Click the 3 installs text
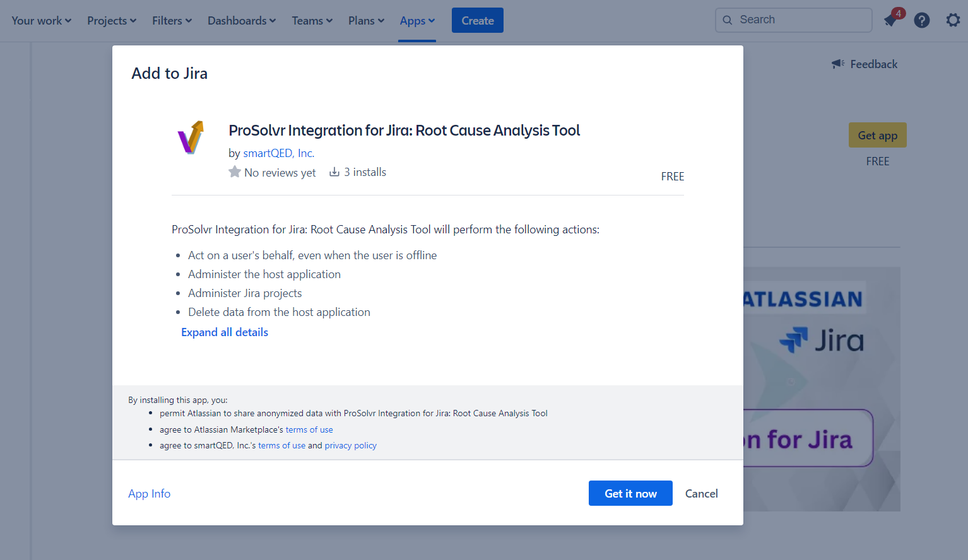 point(365,172)
